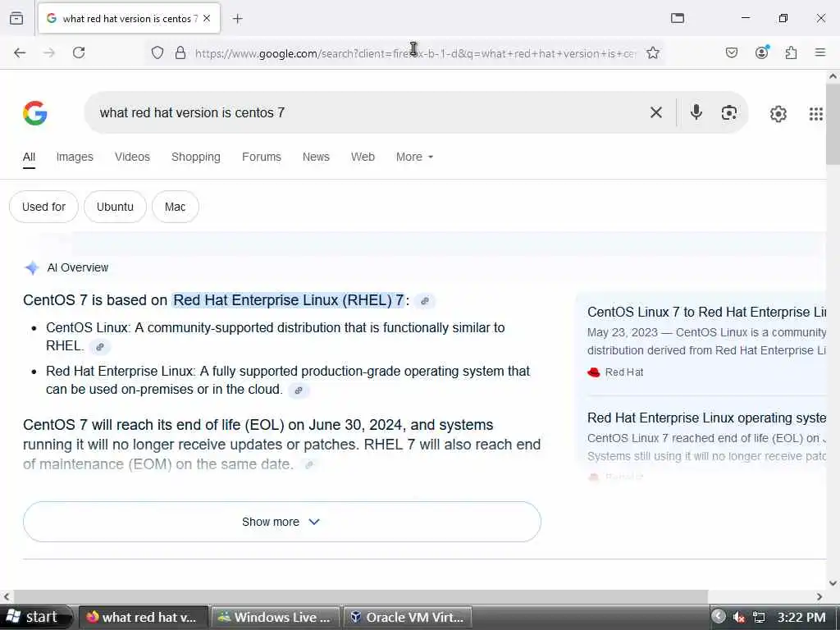Apply the Ubuntu suggestion chip
Image resolution: width=840 pixels, height=630 pixels.
(x=115, y=207)
